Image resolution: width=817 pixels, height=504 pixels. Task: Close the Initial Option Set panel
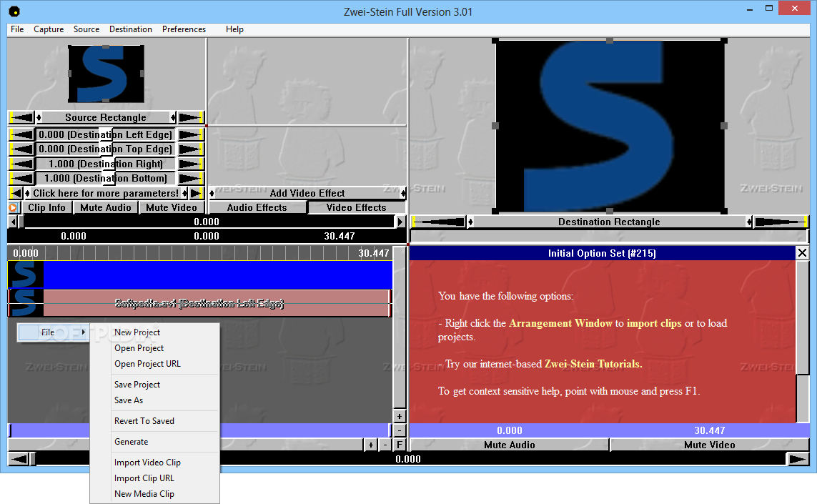(x=802, y=253)
